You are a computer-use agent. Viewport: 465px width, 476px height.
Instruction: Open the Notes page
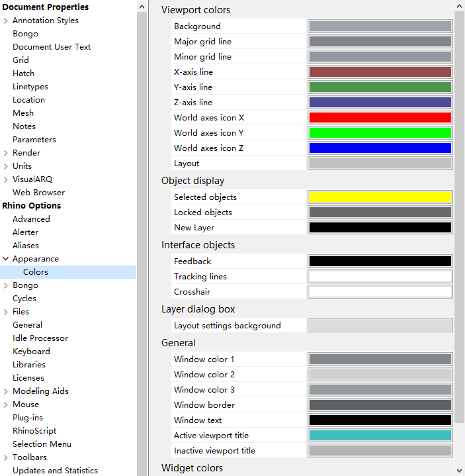point(24,126)
